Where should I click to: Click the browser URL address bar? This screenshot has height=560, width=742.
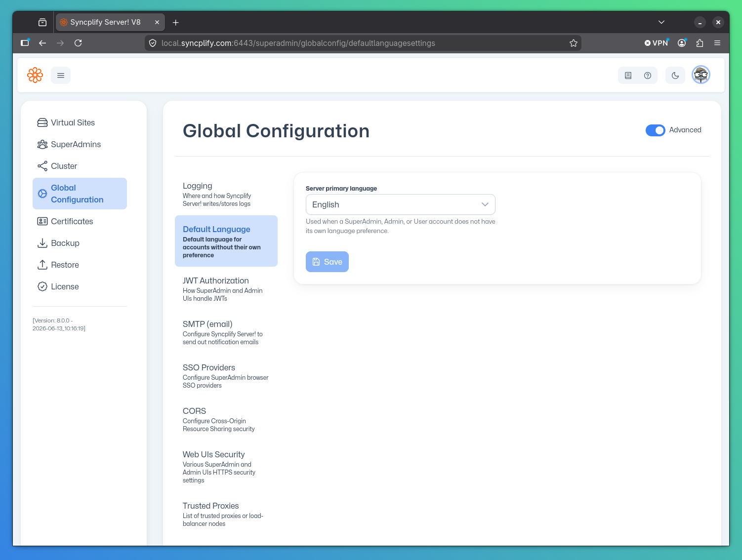coord(363,43)
